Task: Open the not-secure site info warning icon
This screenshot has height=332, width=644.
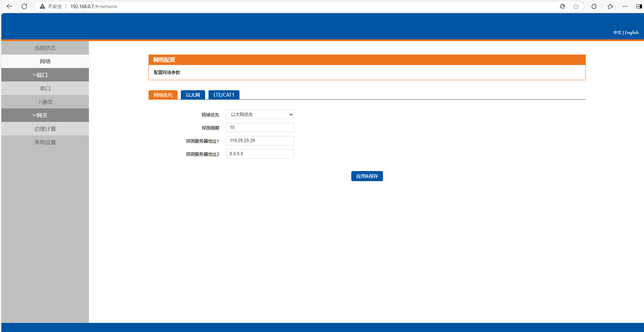Action: click(x=42, y=6)
